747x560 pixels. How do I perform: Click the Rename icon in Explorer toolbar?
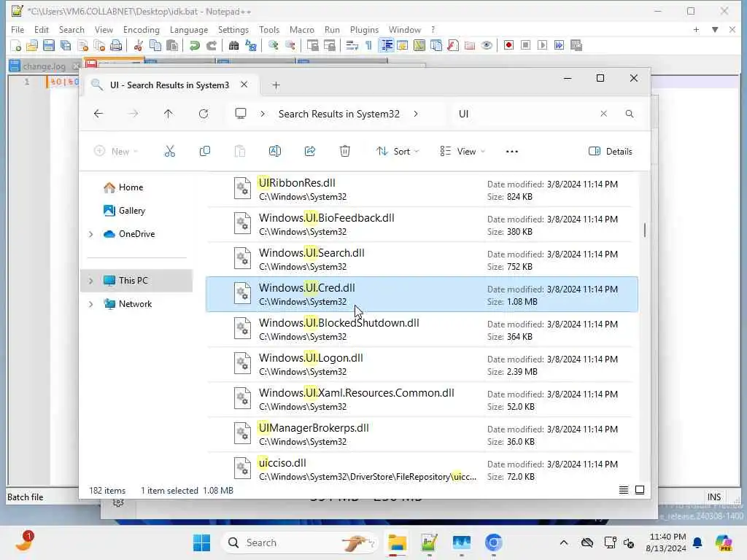275,152
